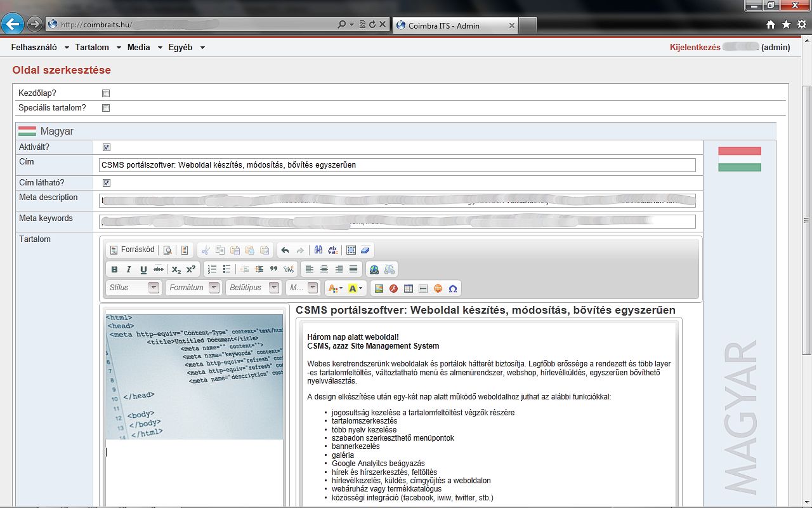This screenshot has height=508, width=812.
Task: Tick the Kezdőlap? checkbox
Action: (106, 93)
